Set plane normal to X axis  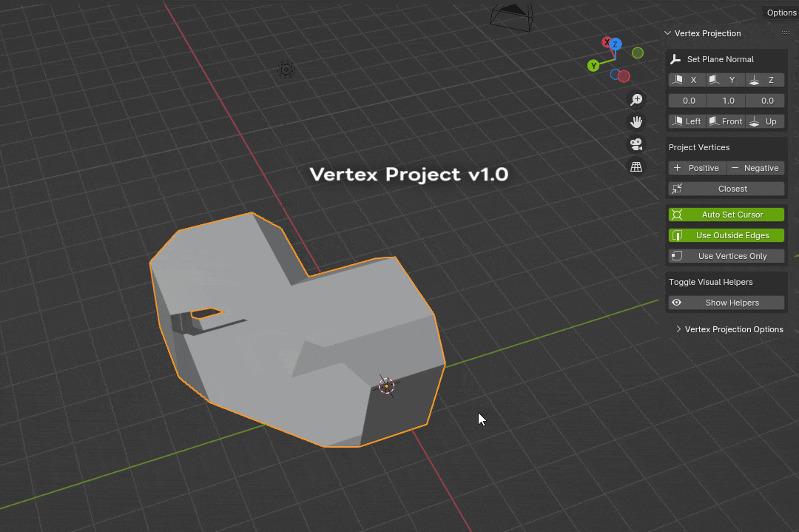[687, 80]
